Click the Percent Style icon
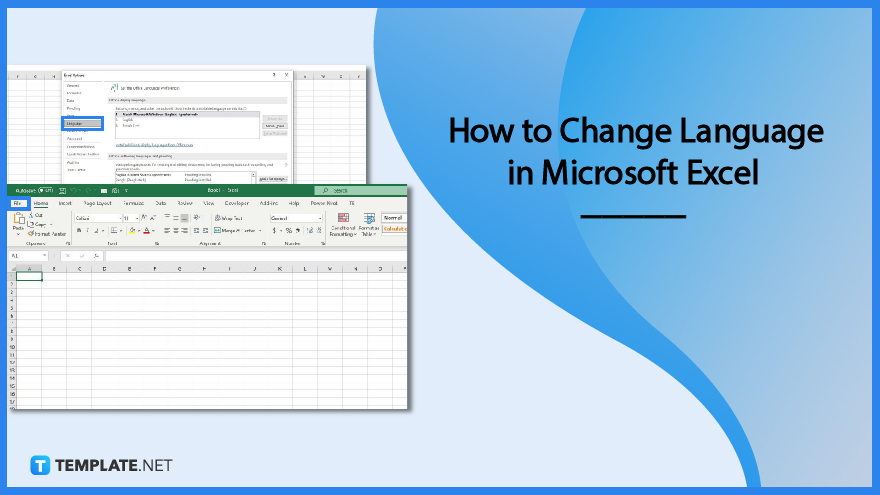Viewport: 880px width, 495px height. click(288, 230)
